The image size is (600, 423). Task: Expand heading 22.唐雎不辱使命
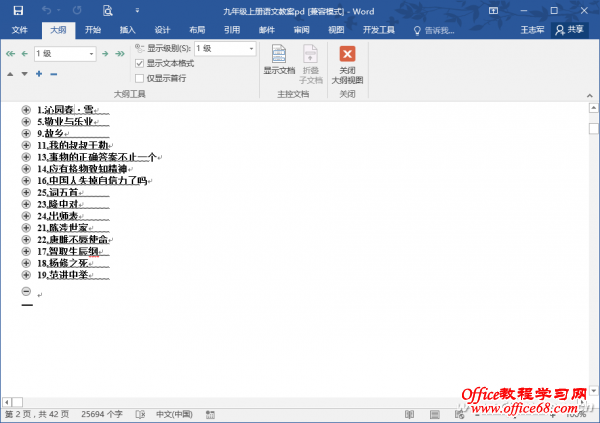coord(26,240)
